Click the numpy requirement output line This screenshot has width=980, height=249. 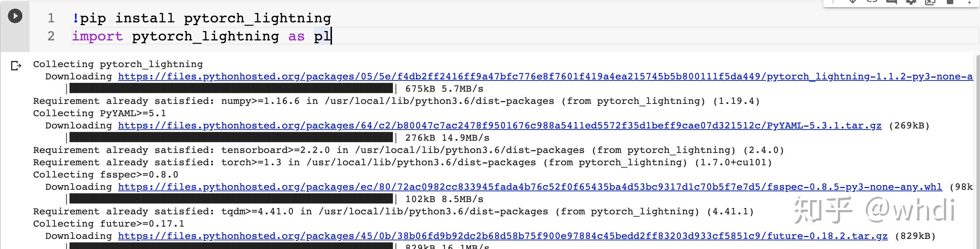[342, 101]
